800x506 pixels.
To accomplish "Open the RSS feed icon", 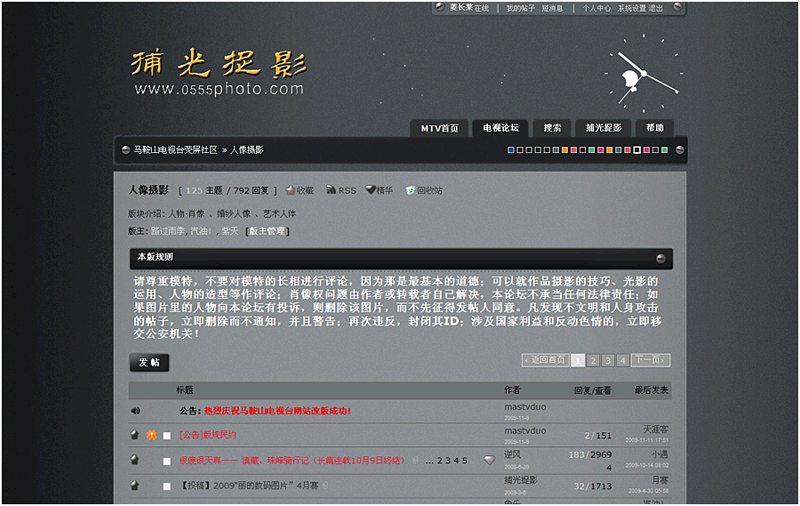I will pos(331,190).
